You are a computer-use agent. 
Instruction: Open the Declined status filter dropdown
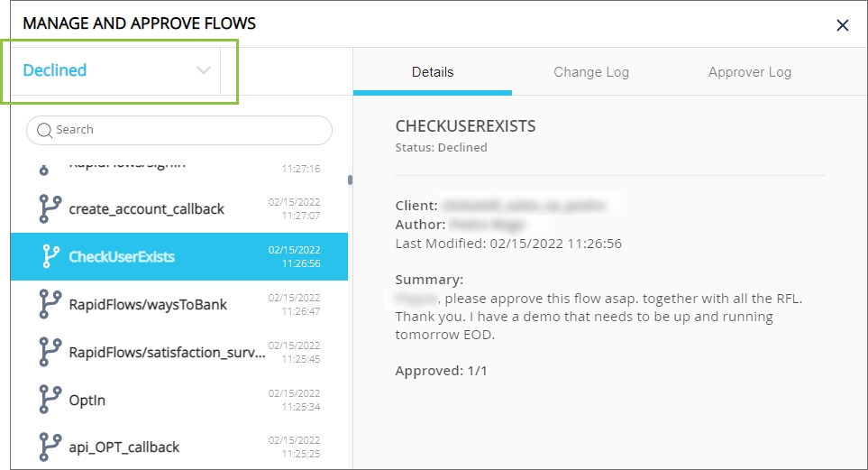tap(108, 70)
